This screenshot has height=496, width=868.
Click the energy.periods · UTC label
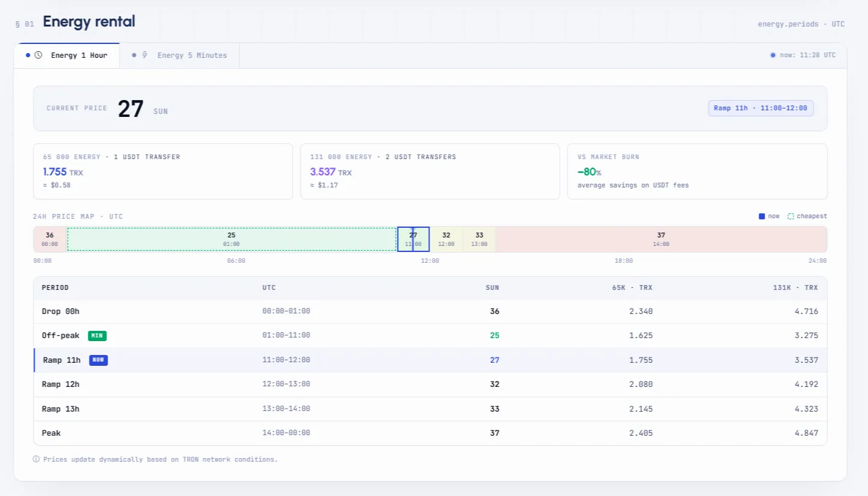[x=801, y=25]
